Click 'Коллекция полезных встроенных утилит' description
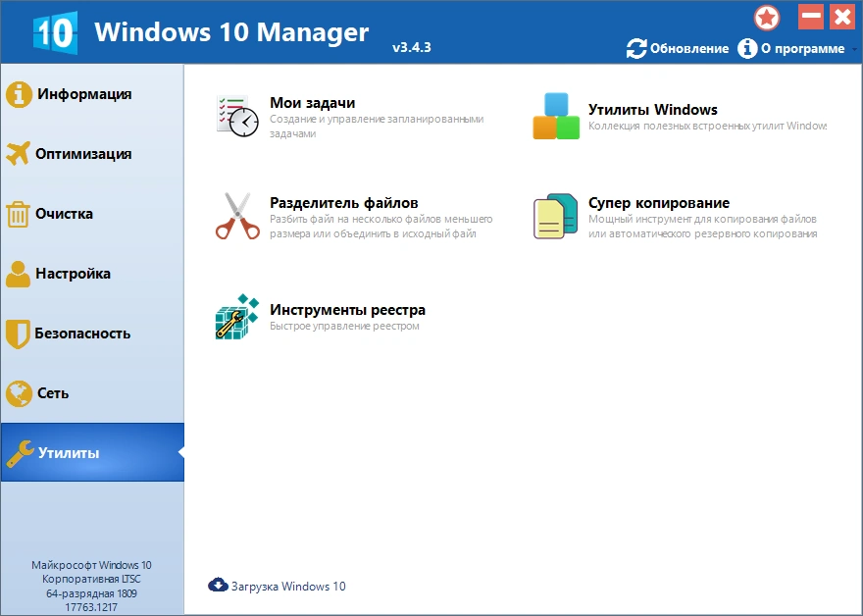 (707, 126)
